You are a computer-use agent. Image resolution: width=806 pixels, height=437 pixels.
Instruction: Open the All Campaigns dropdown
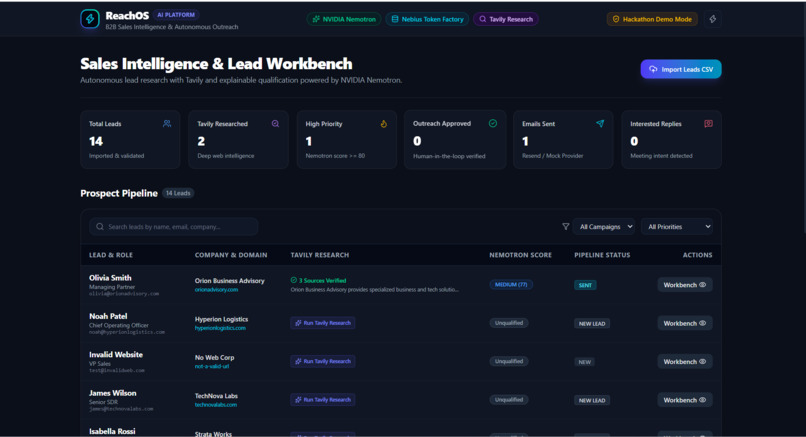click(x=604, y=226)
